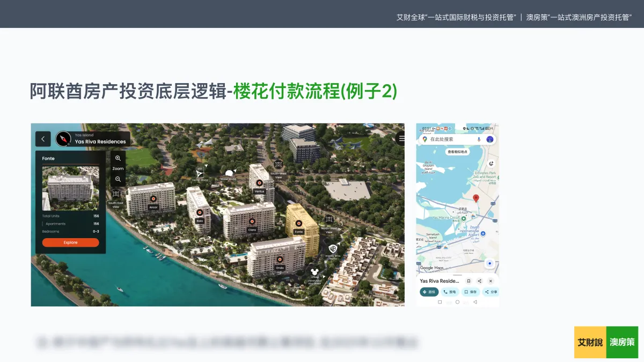Tap the red location pin on the map
Screen dimensions: 644x362
tap(475, 198)
